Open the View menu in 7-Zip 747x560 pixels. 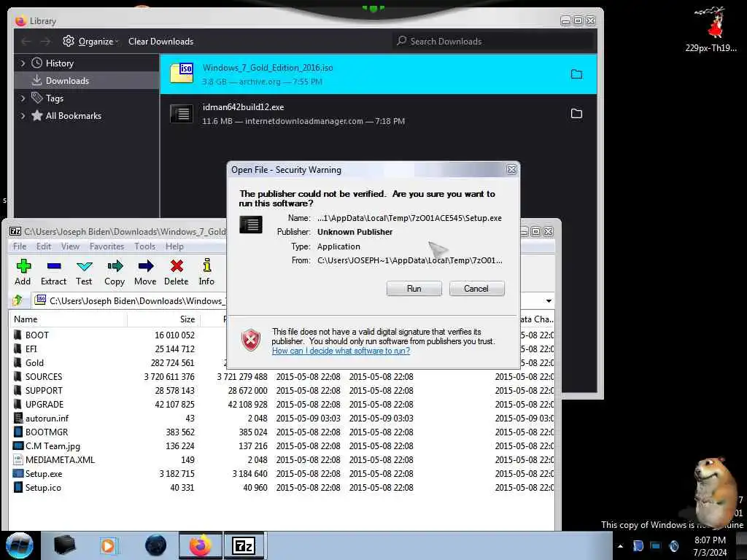[70, 246]
